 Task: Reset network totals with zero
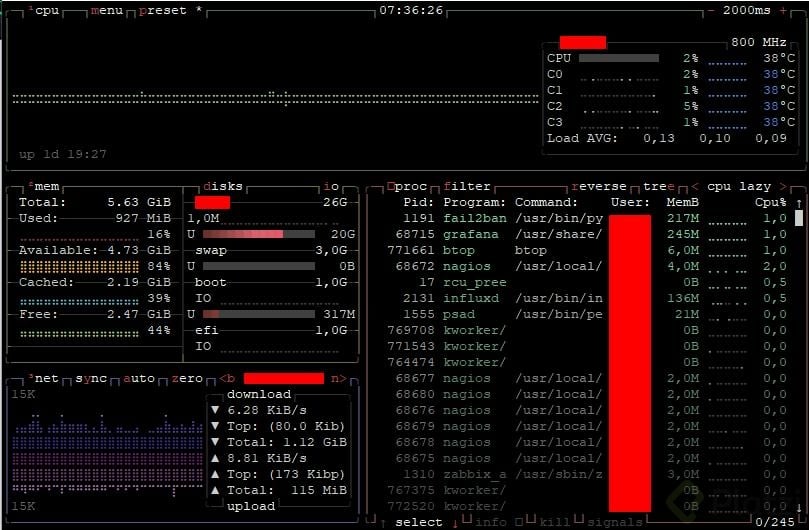tap(187, 378)
